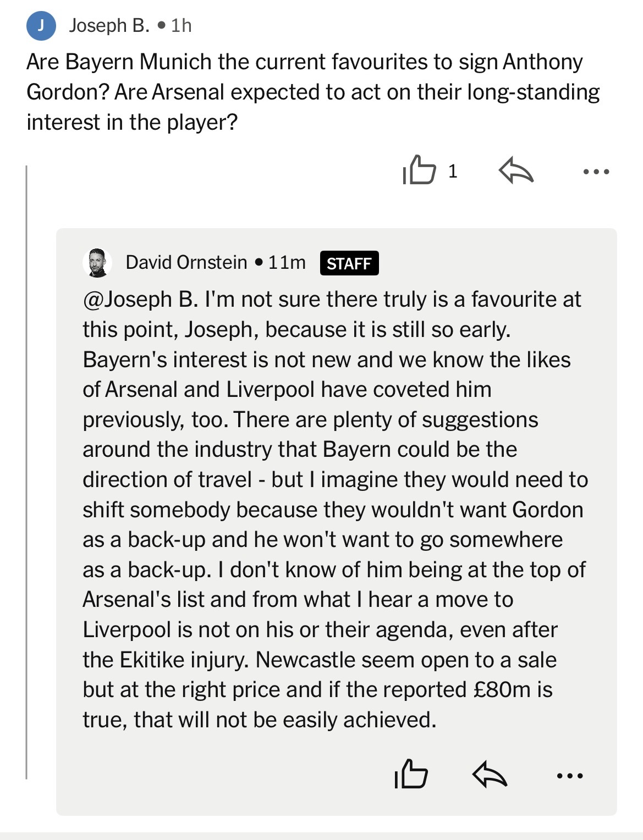Click reply arrow under David Ornstein's answer
Image resolution: width=643 pixels, height=840 pixels.
(489, 775)
